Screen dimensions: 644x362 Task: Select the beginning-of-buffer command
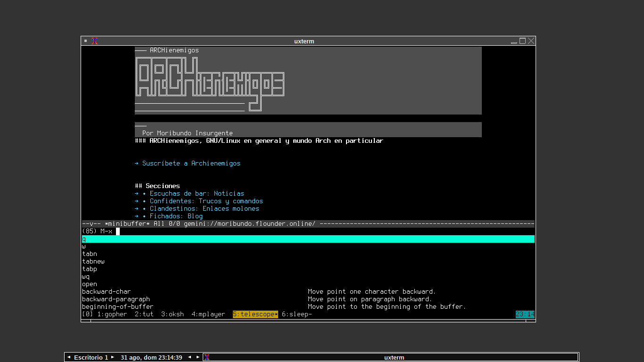[118, 307]
